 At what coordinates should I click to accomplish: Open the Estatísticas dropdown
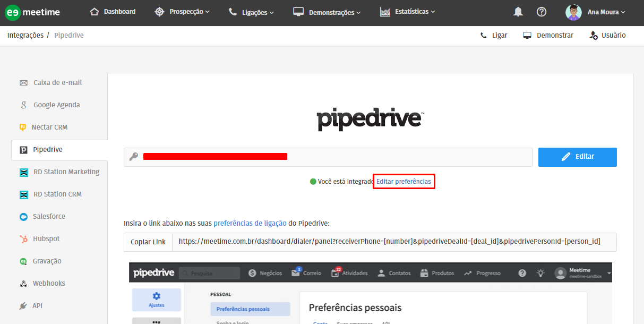click(408, 12)
